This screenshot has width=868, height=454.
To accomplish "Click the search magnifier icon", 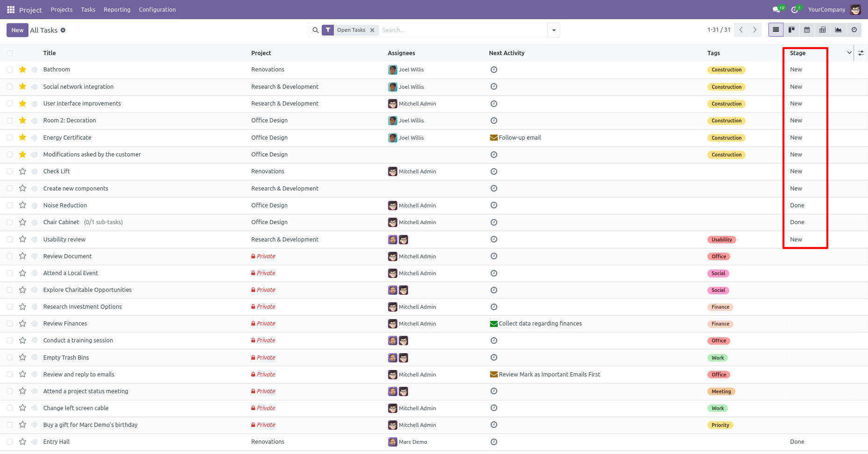I will (316, 30).
